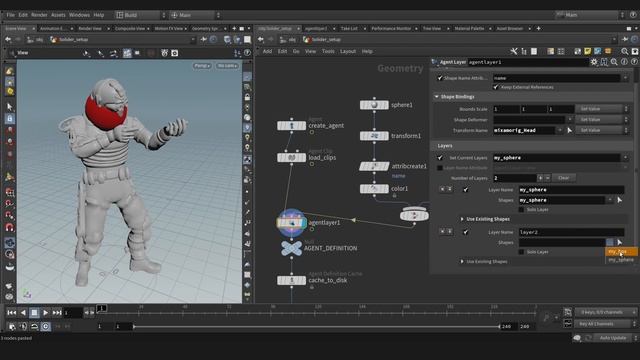Open Set Current Layers dropdown arrow
Image resolution: width=640 pixels, height=360 pixels.
625,158
